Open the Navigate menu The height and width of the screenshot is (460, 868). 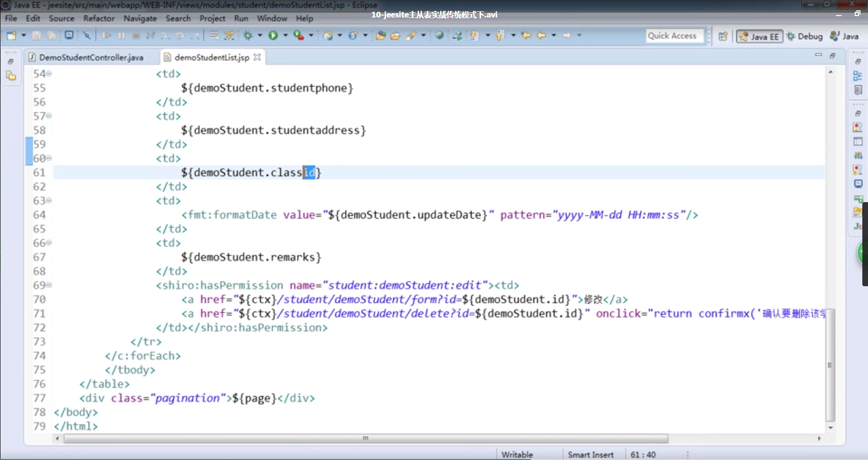click(140, 18)
